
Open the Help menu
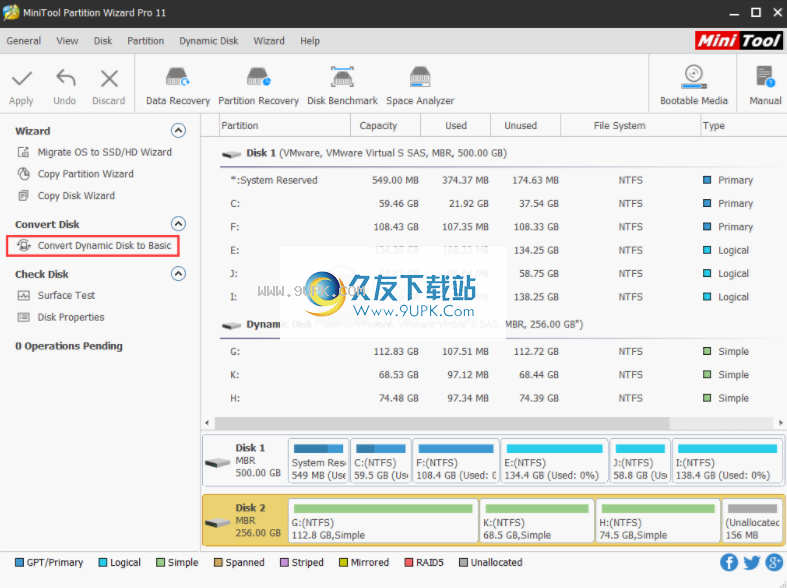pos(310,41)
